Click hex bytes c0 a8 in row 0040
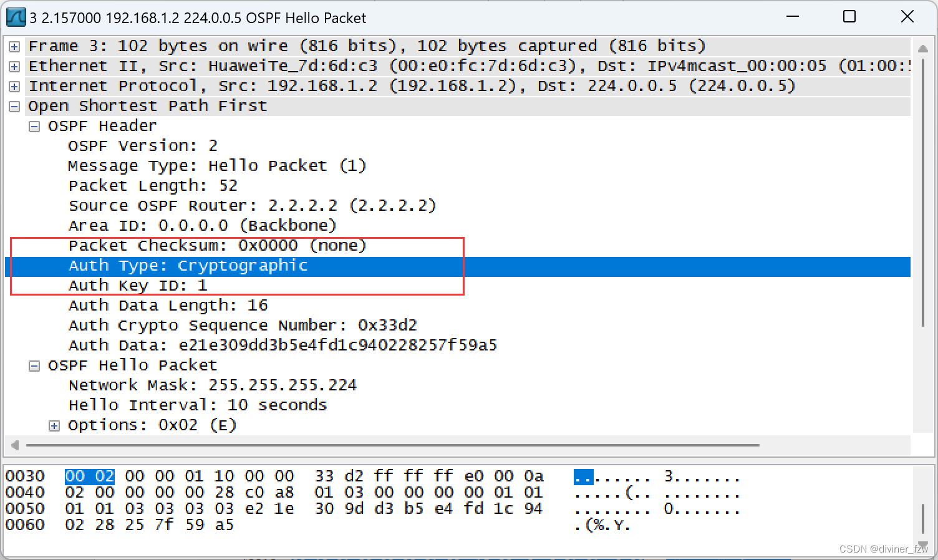 [x=269, y=493]
